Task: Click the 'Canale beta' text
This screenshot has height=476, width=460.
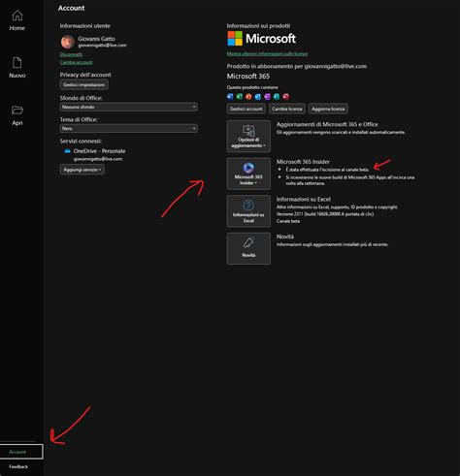Action: [x=288, y=221]
